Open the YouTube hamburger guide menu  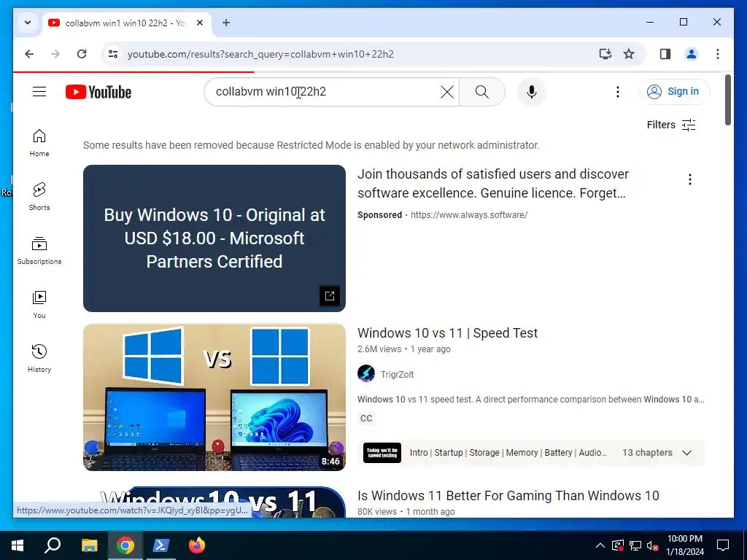pyautogui.click(x=39, y=91)
